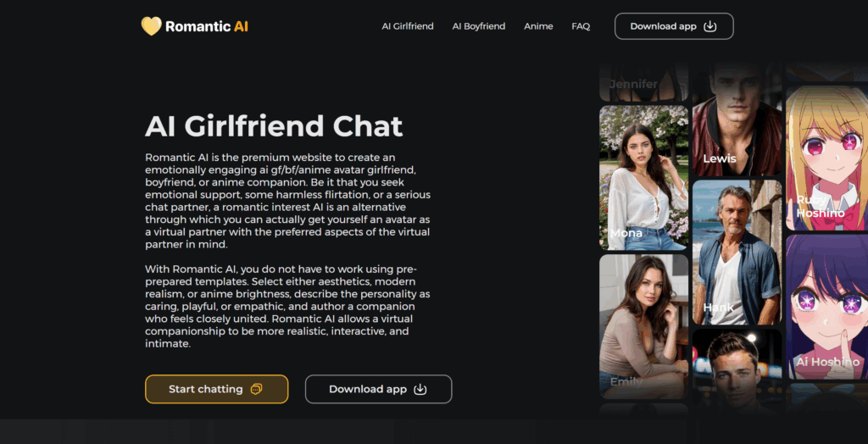
Task: Select the Jennifer character card
Action: tap(644, 82)
